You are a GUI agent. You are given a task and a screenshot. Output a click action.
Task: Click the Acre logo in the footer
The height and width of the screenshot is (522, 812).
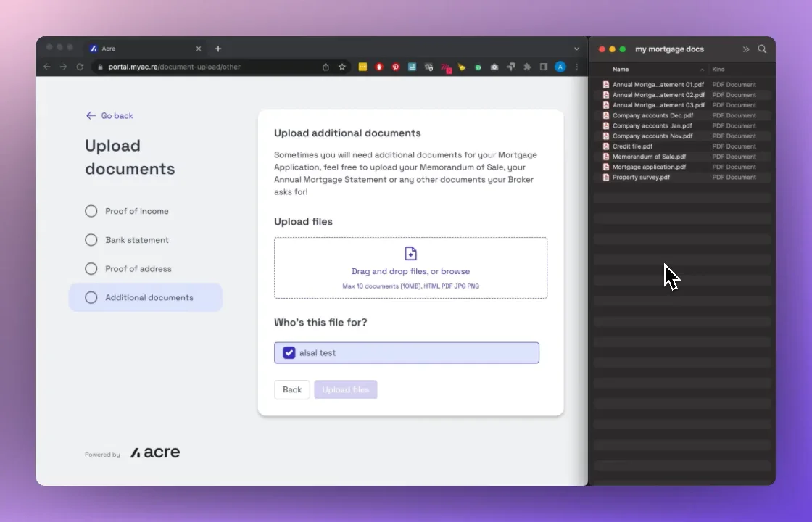pyautogui.click(x=155, y=452)
